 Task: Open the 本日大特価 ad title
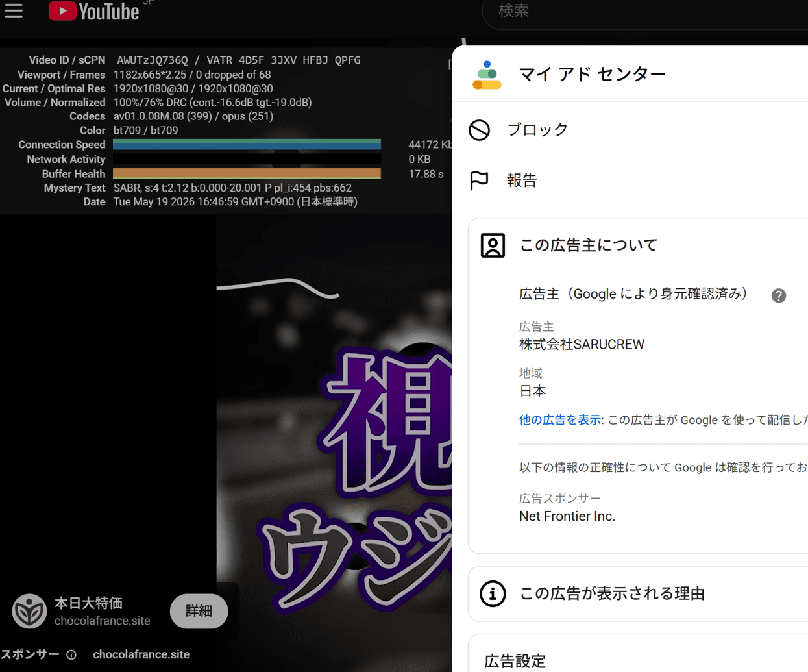click(x=89, y=603)
